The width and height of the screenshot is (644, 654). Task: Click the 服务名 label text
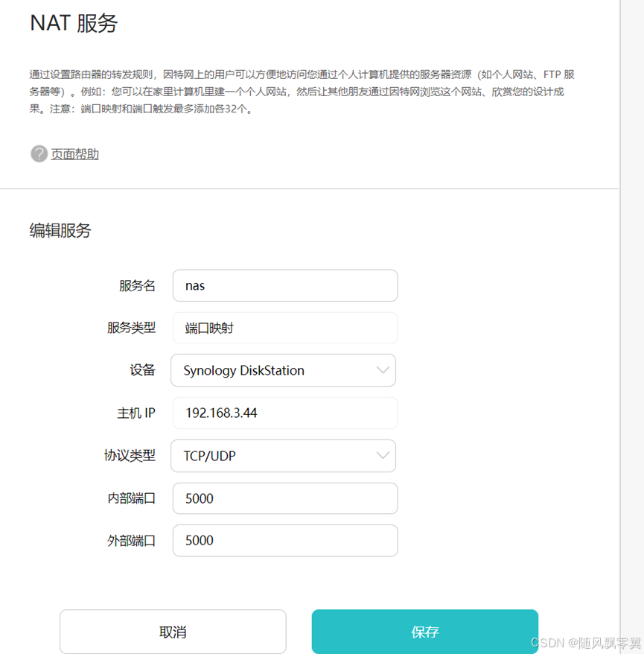pos(137,286)
